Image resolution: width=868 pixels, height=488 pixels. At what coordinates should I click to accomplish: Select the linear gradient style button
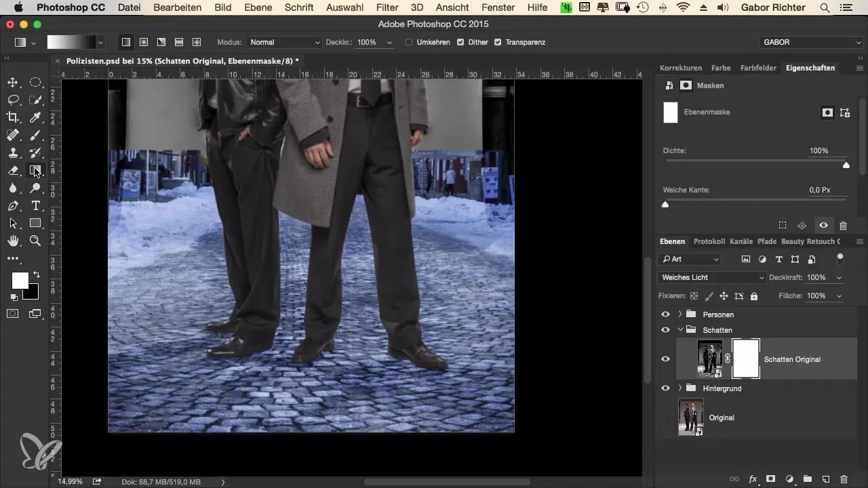(x=126, y=42)
